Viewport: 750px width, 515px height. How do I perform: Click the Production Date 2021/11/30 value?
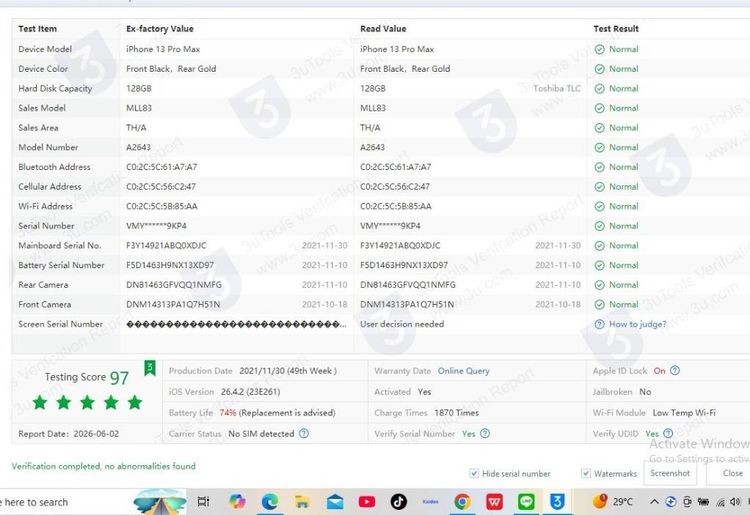(288, 371)
